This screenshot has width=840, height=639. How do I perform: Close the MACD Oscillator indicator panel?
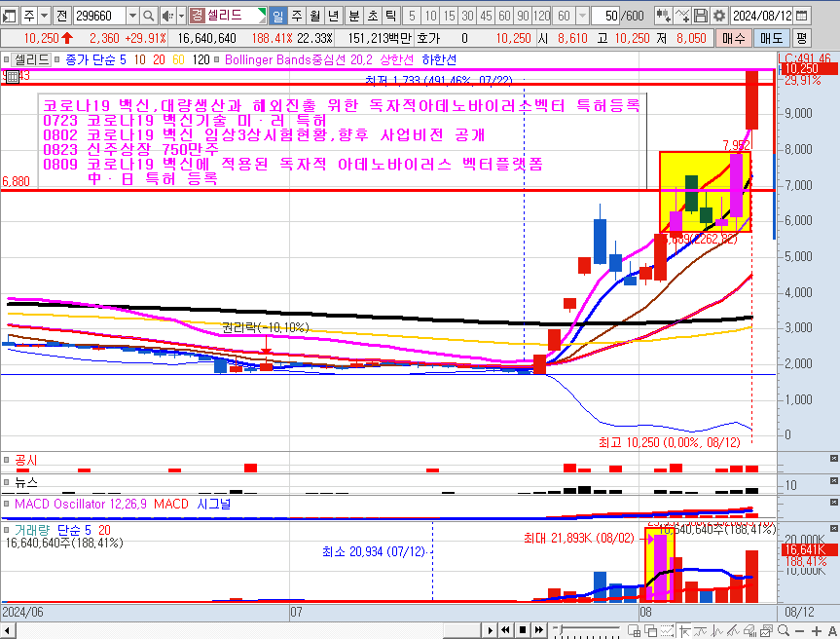[x=833, y=504]
